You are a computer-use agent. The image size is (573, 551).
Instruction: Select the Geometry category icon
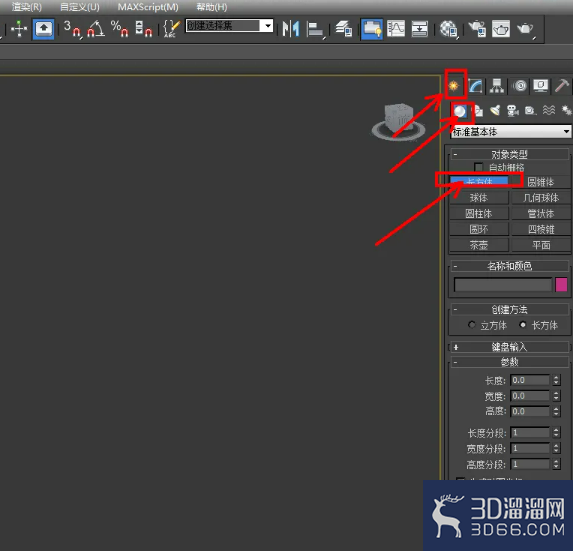tap(460, 111)
